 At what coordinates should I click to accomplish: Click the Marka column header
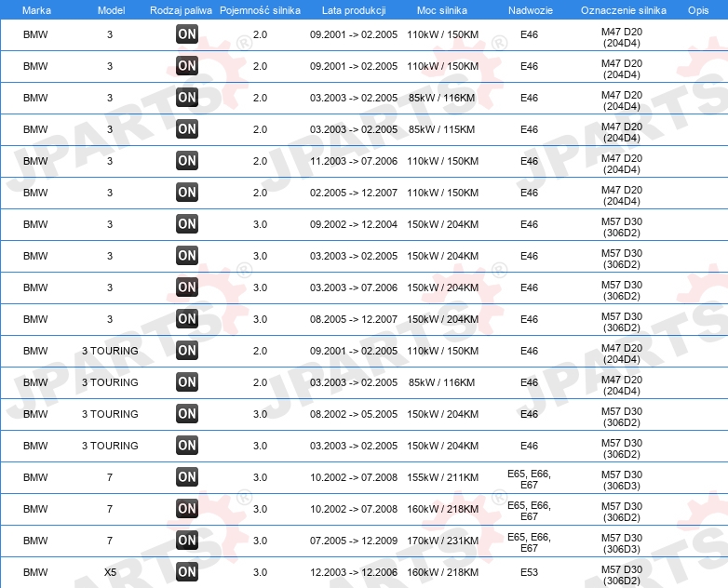[36, 10]
